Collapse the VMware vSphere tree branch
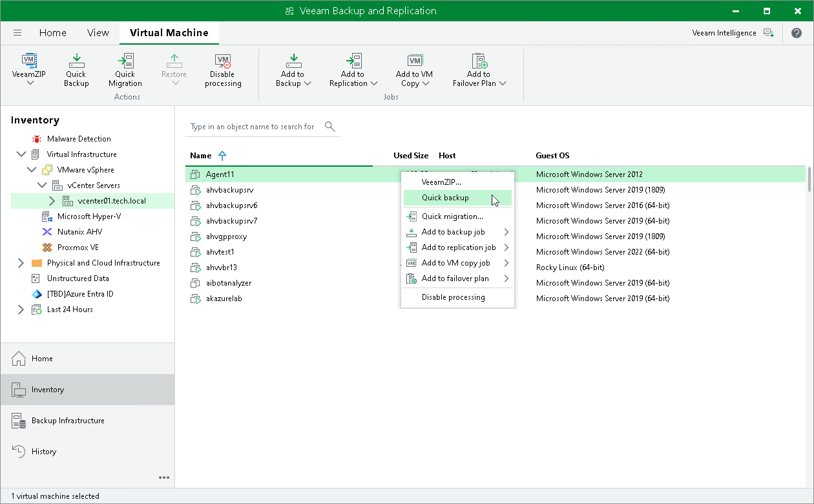This screenshot has width=814, height=504. point(32,169)
